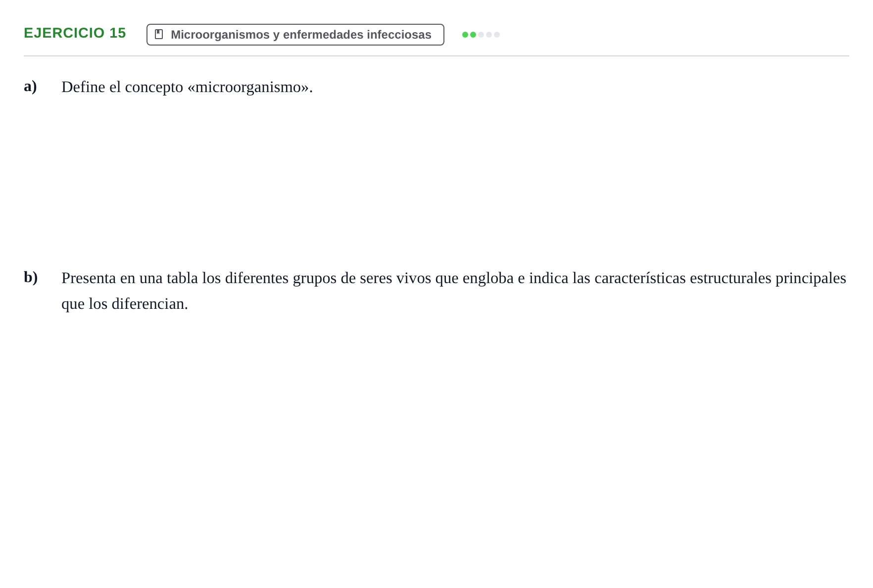Image resolution: width=873 pixels, height=588 pixels.
Task: Click the EJERCICIO 15 heading
Action: pyautogui.click(x=75, y=33)
